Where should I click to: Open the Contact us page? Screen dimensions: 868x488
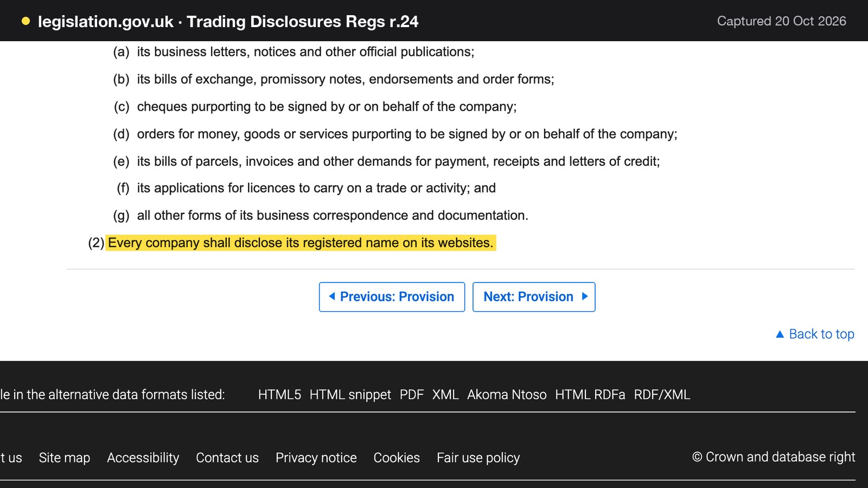(227, 458)
